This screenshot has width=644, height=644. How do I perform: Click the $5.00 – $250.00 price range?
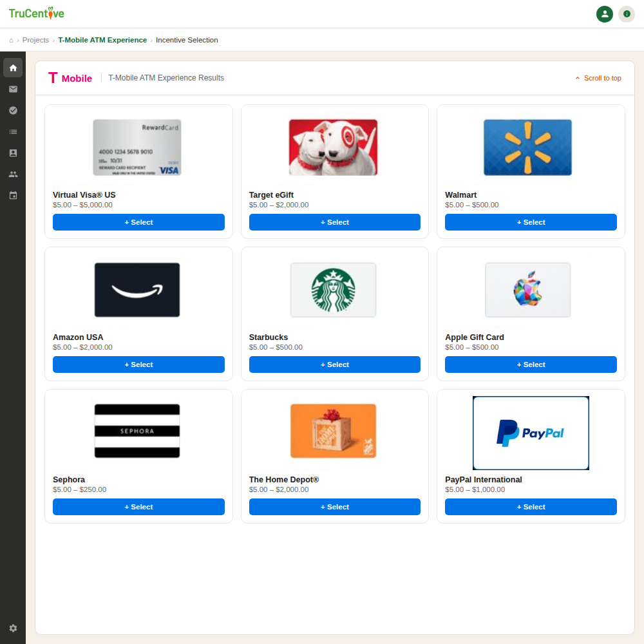click(x=80, y=489)
